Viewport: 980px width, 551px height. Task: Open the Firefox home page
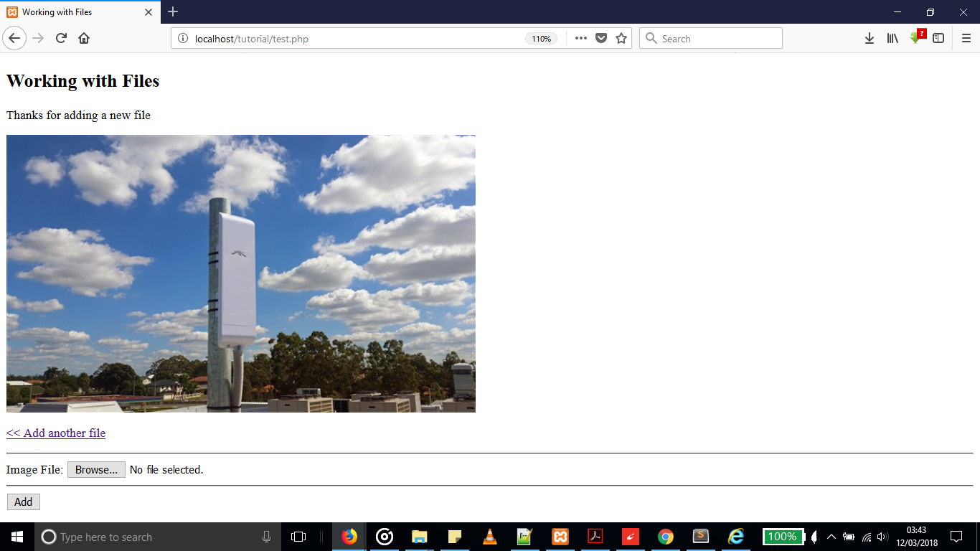pos(84,38)
